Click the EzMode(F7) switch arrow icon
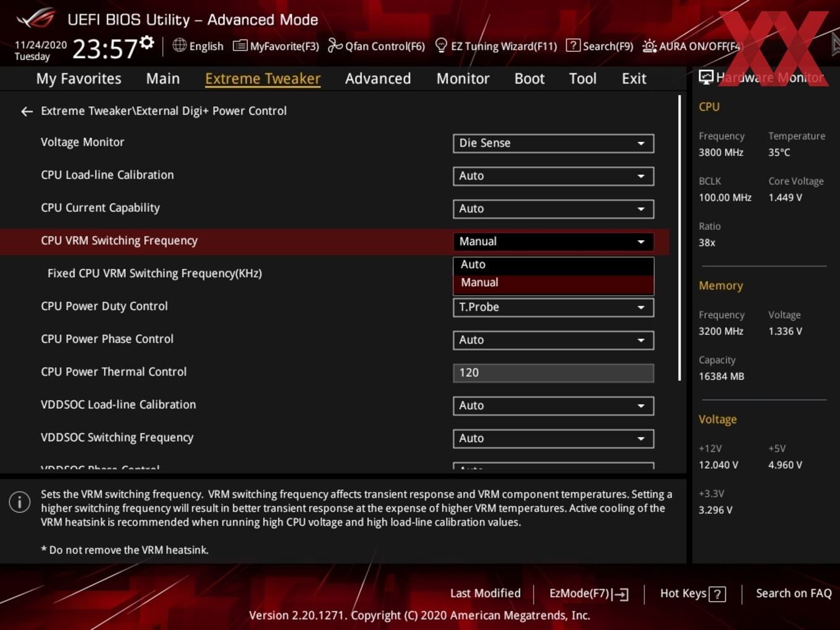 point(621,594)
